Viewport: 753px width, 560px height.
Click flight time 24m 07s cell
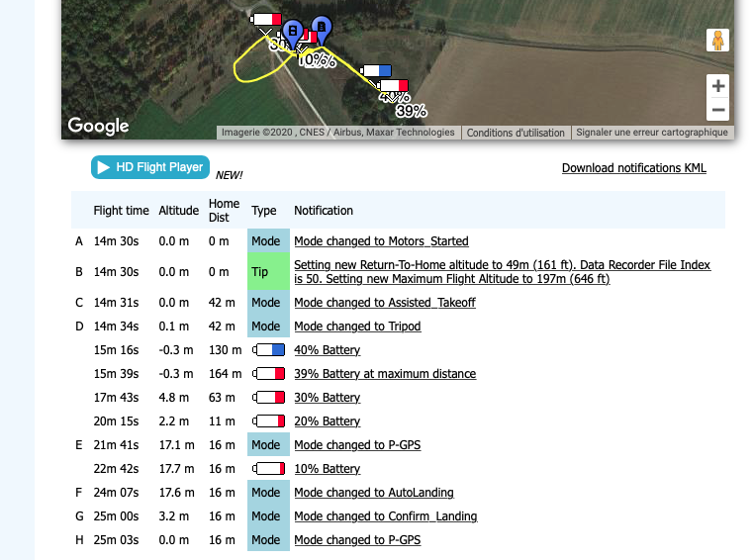coord(116,493)
